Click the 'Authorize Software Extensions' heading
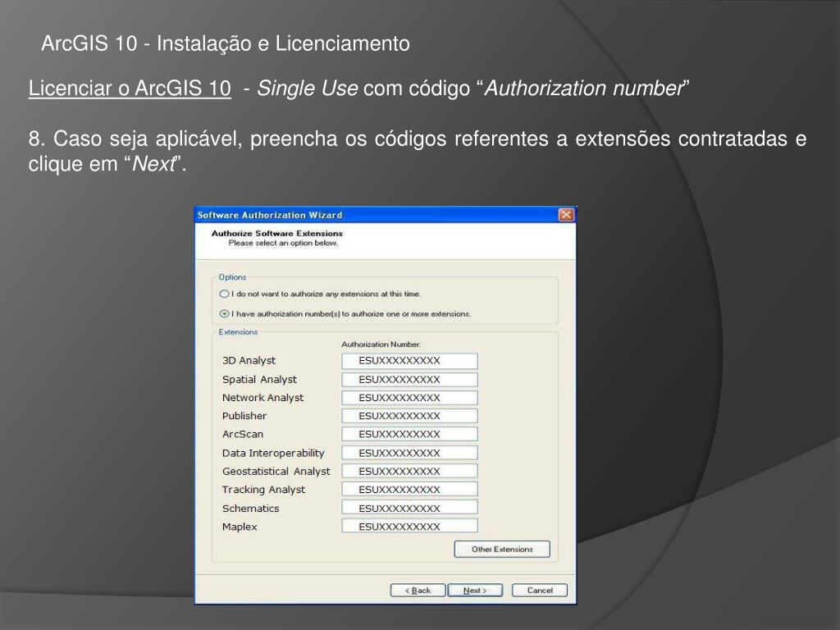 tap(277, 233)
